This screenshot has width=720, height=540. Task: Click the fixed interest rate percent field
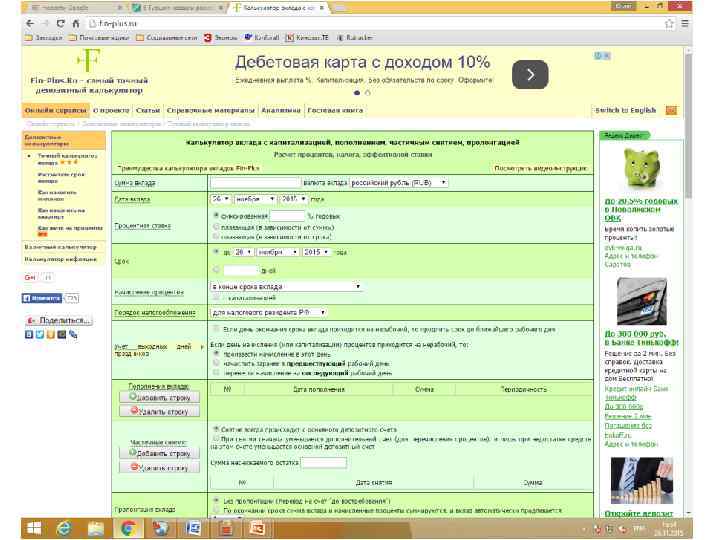tap(287, 216)
